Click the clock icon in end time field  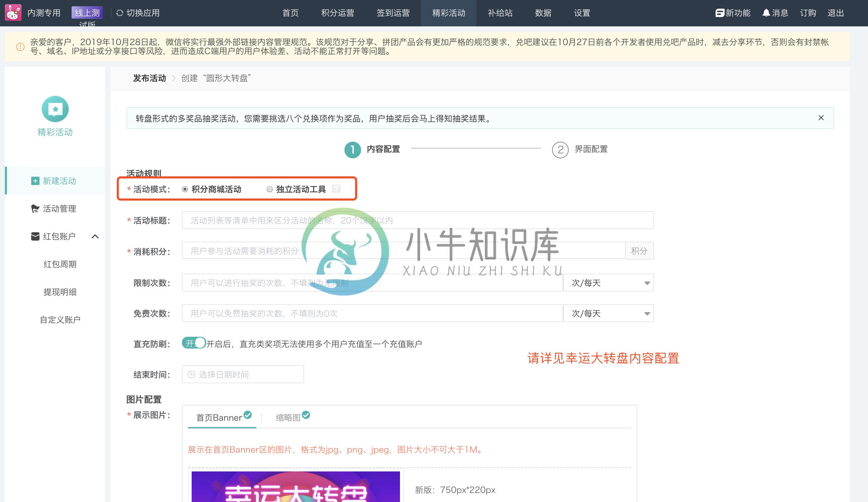(191, 375)
